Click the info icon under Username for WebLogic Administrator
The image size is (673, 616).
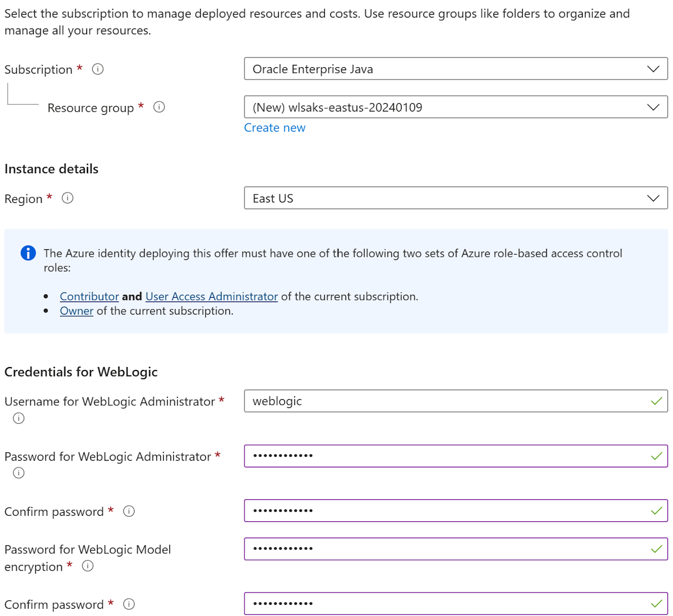pyautogui.click(x=18, y=418)
